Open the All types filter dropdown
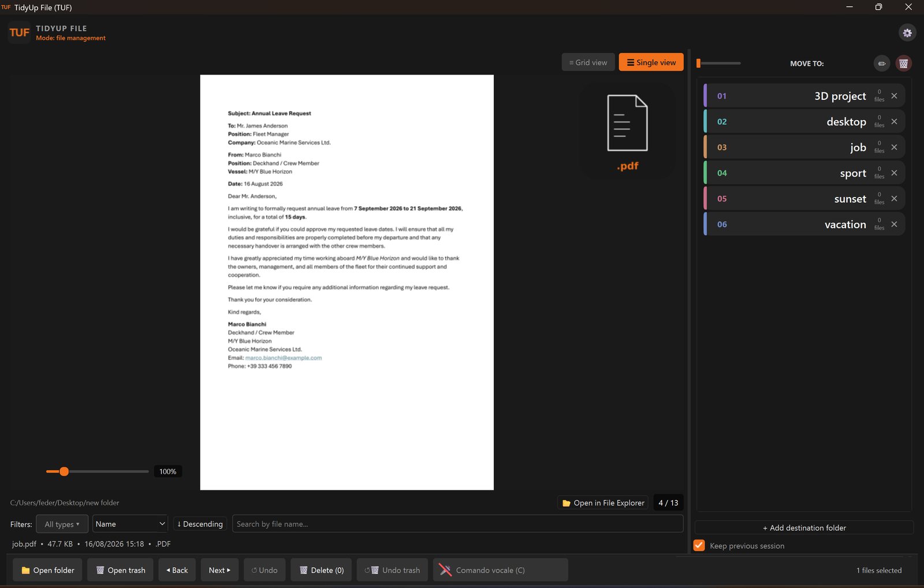The height and width of the screenshot is (588, 924). [62, 524]
